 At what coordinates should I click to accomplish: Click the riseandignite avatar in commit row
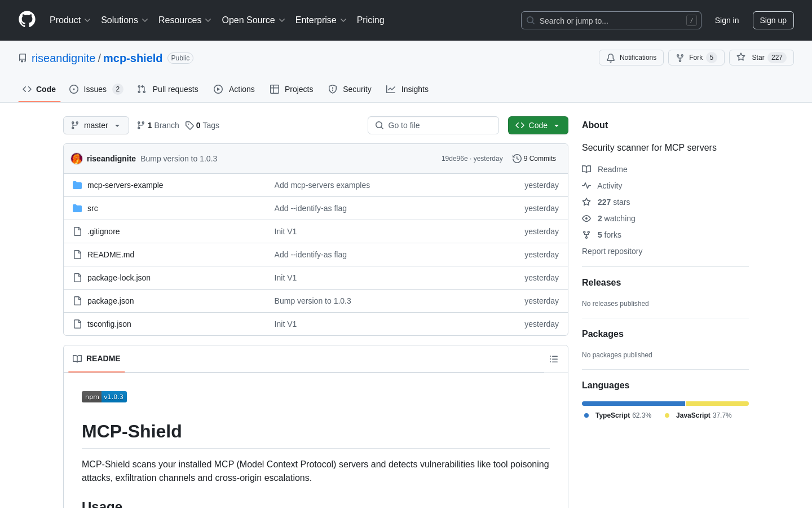77,159
